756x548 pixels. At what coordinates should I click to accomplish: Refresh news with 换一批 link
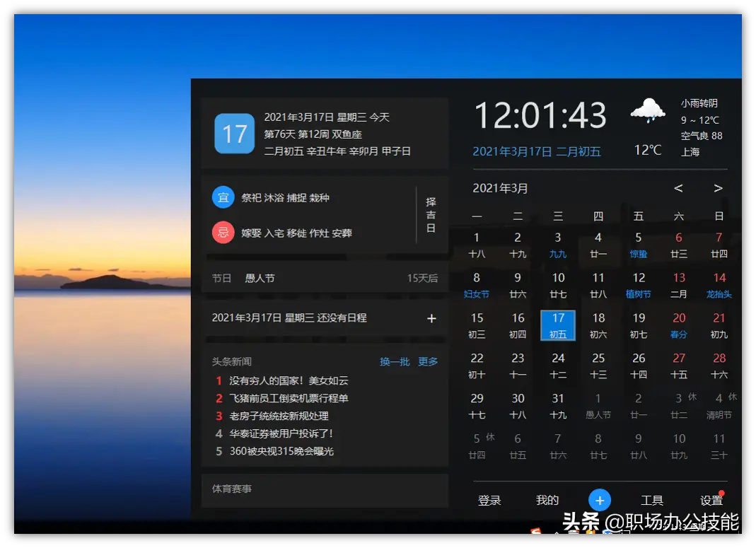[394, 361]
